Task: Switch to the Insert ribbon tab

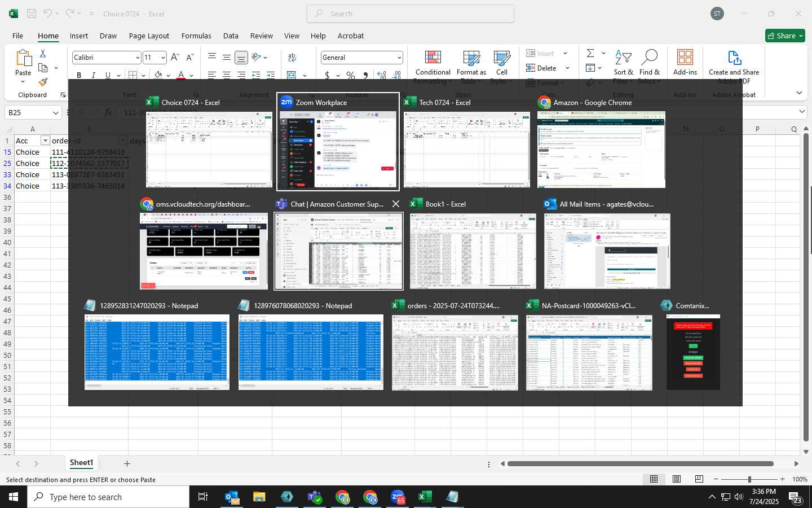Action: pos(79,36)
